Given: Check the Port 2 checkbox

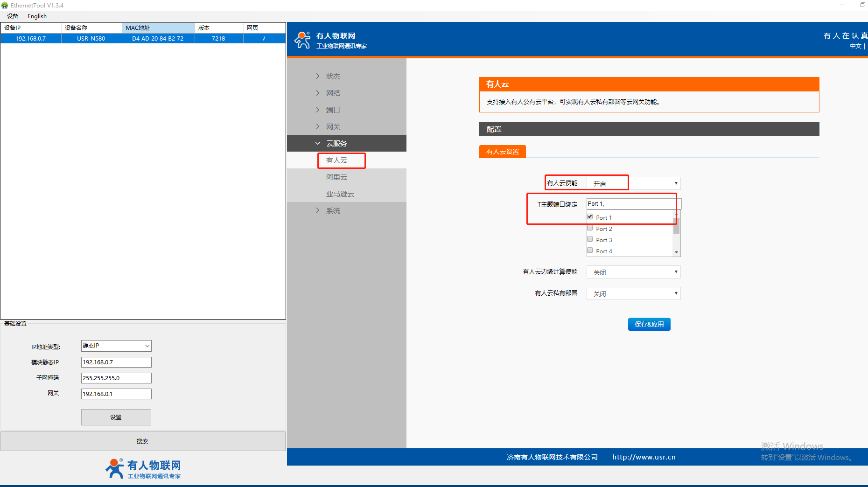Looking at the screenshot, I should point(590,228).
